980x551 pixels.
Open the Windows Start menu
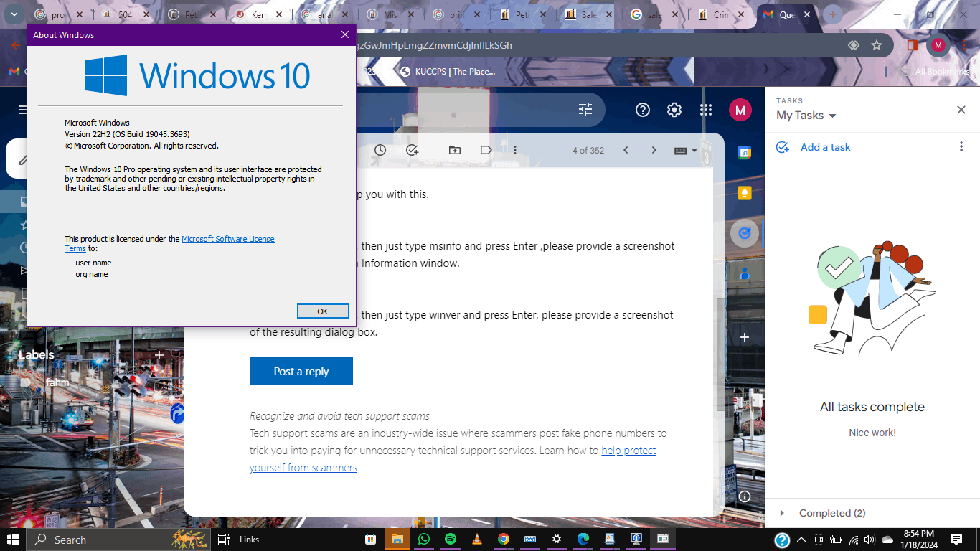(13, 539)
